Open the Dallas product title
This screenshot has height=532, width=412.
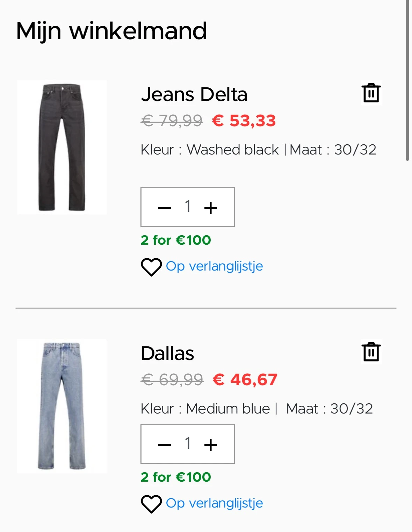tap(167, 353)
